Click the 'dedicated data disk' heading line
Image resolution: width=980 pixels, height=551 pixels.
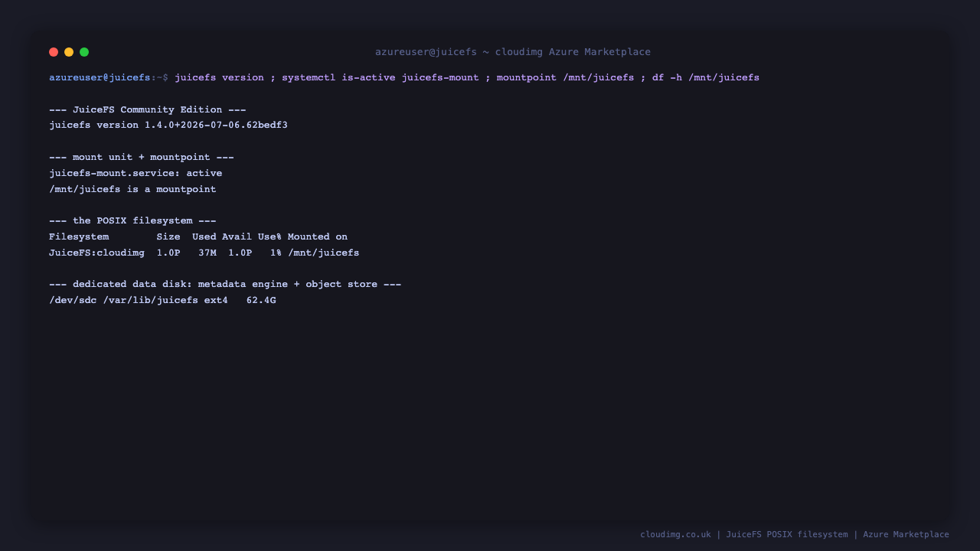click(225, 284)
